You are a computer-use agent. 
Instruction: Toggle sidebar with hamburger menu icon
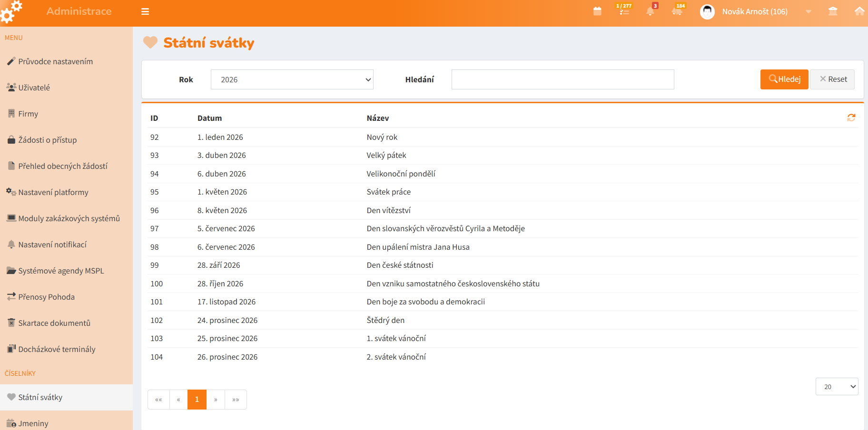(x=145, y=11)
